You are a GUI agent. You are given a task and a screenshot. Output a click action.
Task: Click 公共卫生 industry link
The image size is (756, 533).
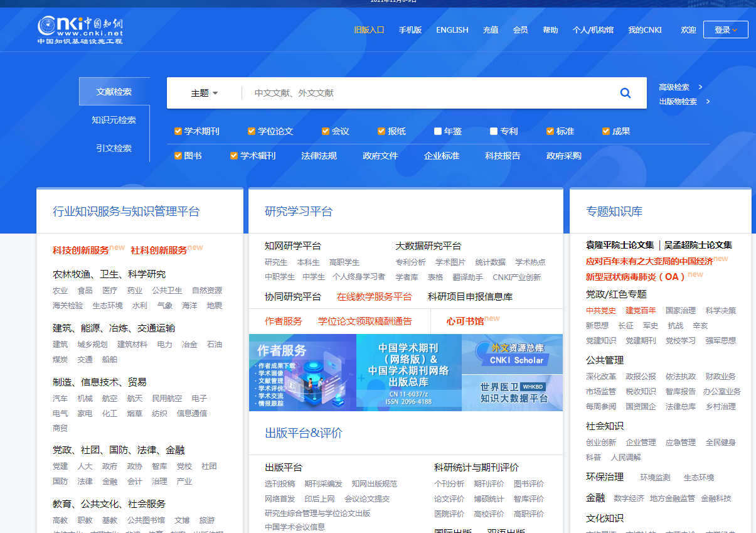[167, 290]
